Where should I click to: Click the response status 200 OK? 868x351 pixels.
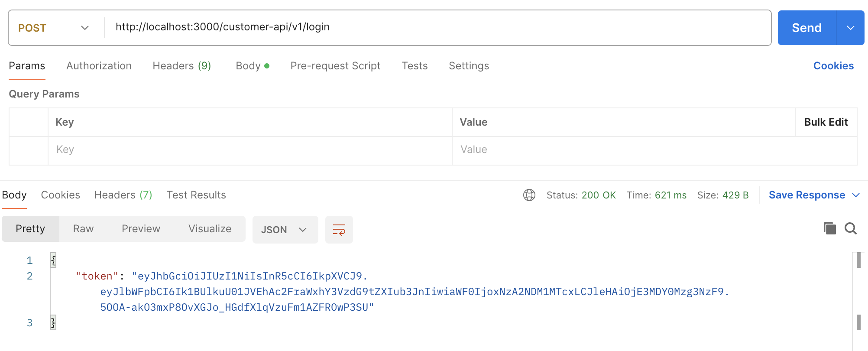tap(599, 195)
